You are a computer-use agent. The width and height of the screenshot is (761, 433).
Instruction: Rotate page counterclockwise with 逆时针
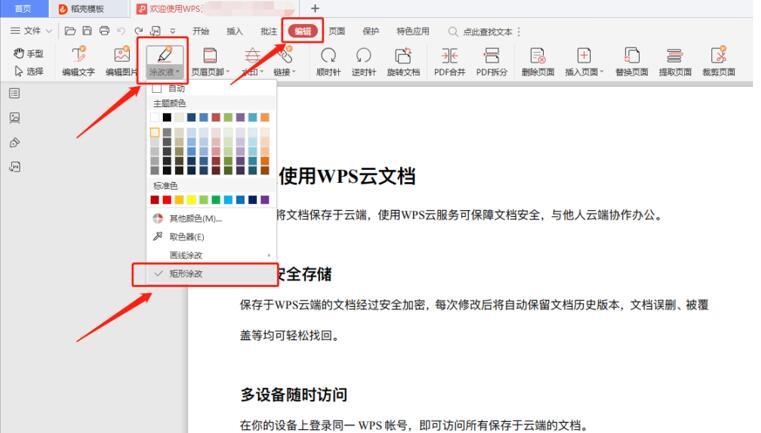(x=364, y=61)
